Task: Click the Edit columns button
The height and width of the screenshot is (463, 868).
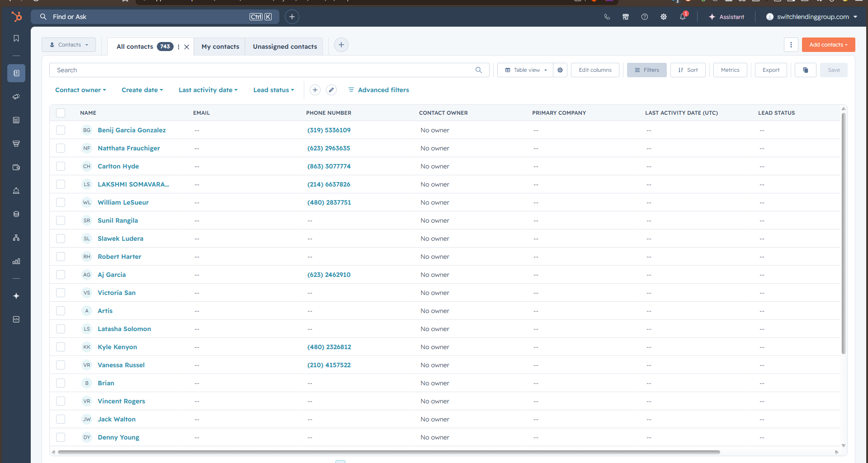Action: point(595,70)
